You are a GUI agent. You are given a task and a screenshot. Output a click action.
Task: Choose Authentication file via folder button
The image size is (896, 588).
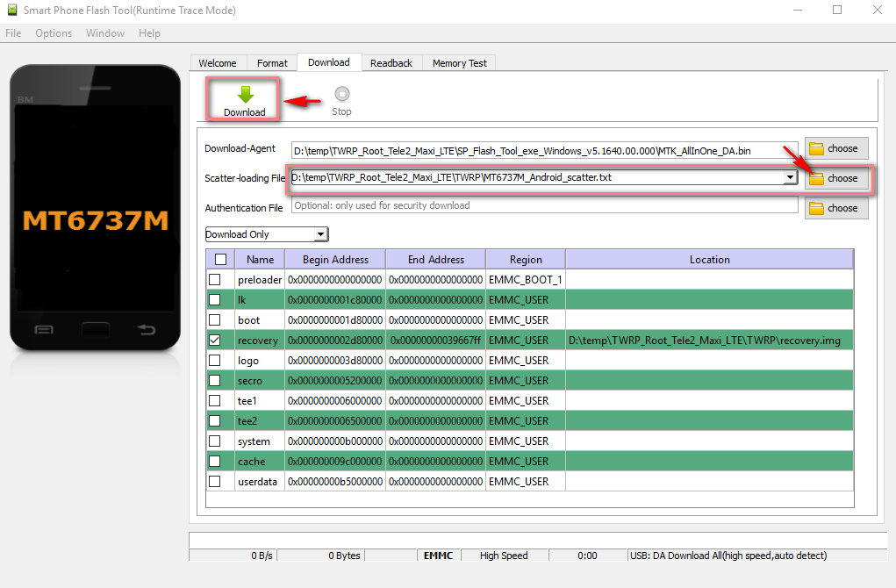pyautogui.click(x=836, y=208)
